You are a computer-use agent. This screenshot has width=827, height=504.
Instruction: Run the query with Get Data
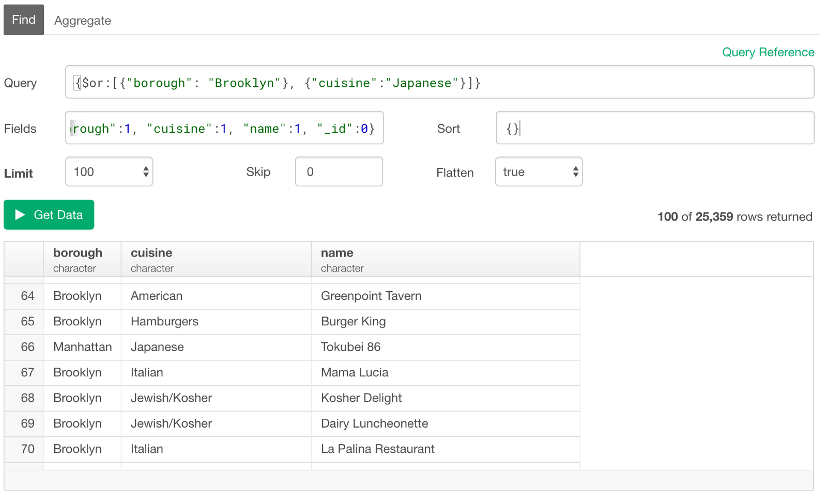(x=49, y=215)
